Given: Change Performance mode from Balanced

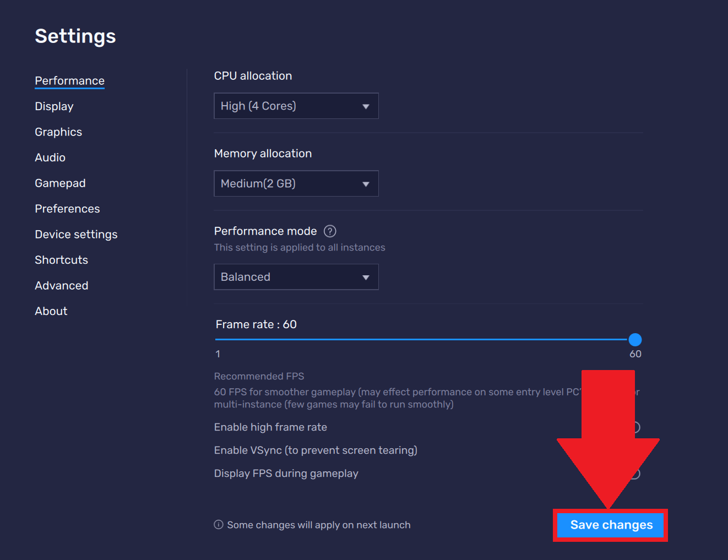Looking at the screenshot, I should tap(296, 276).
